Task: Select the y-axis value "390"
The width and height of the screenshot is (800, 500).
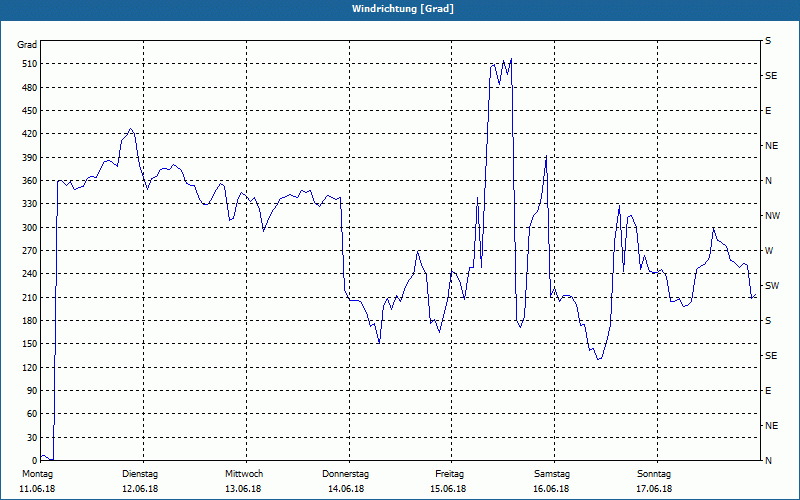Action: click(x=30, y=158)
